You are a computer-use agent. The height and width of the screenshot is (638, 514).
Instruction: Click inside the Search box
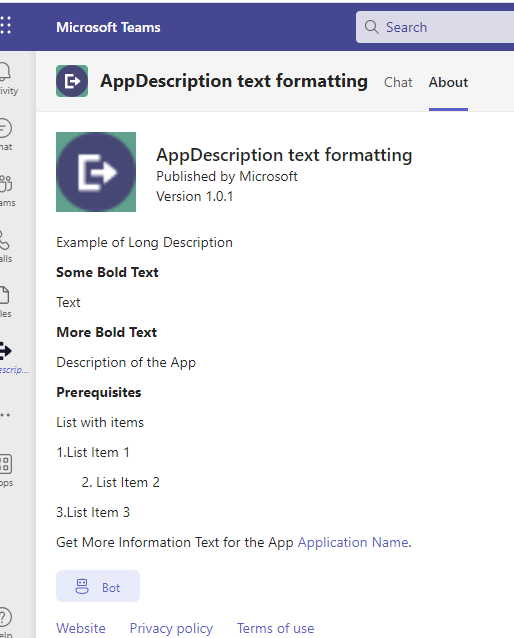tap(435, 27)
